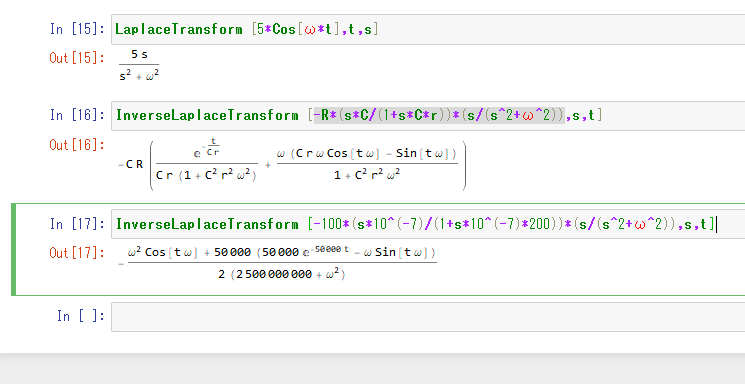Click the red ω symbol in cell 15
745x384 pixels.
click(309, 30)
